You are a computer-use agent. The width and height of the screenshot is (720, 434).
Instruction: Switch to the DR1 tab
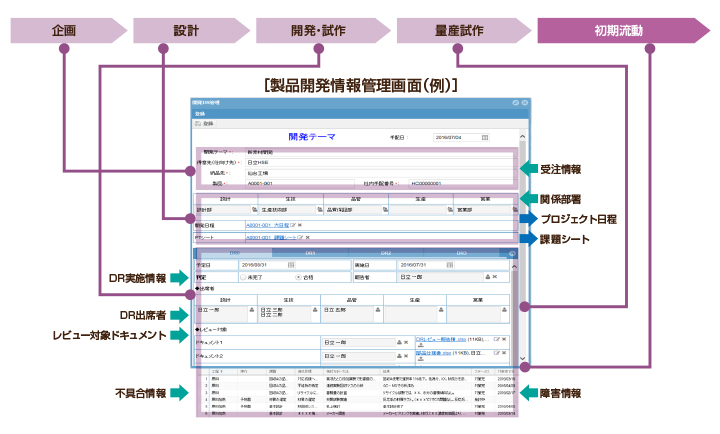[309, 254]
